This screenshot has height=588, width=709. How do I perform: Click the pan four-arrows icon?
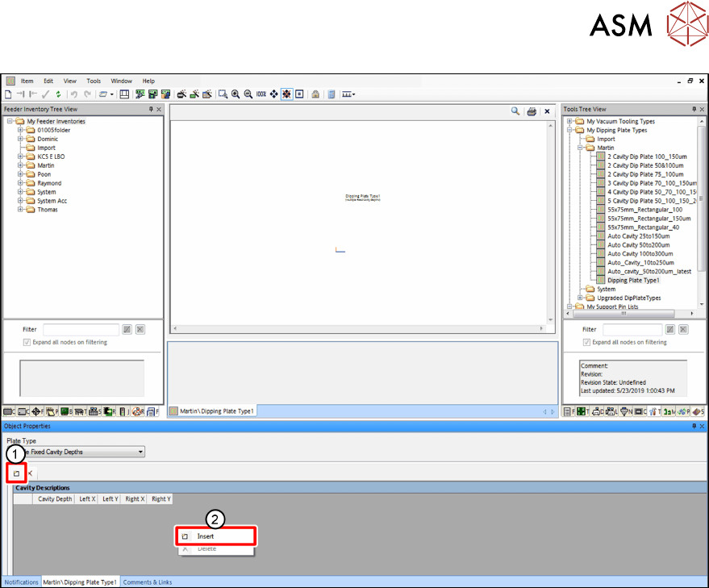(274, 94)
